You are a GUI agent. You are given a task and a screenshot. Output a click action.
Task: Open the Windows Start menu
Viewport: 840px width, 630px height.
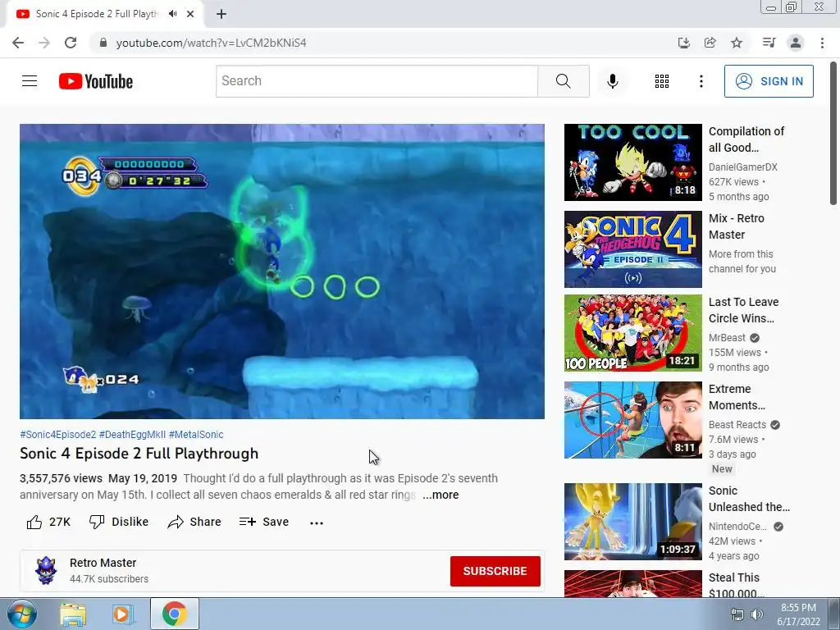21,614
